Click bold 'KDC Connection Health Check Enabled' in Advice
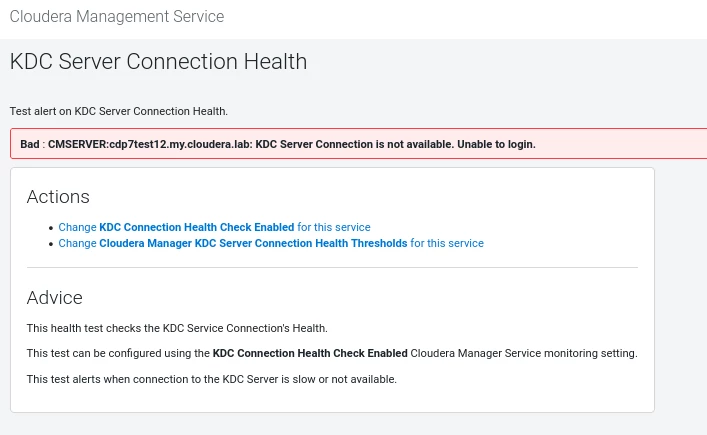This screenshot has height=435, width=707. 310,353
